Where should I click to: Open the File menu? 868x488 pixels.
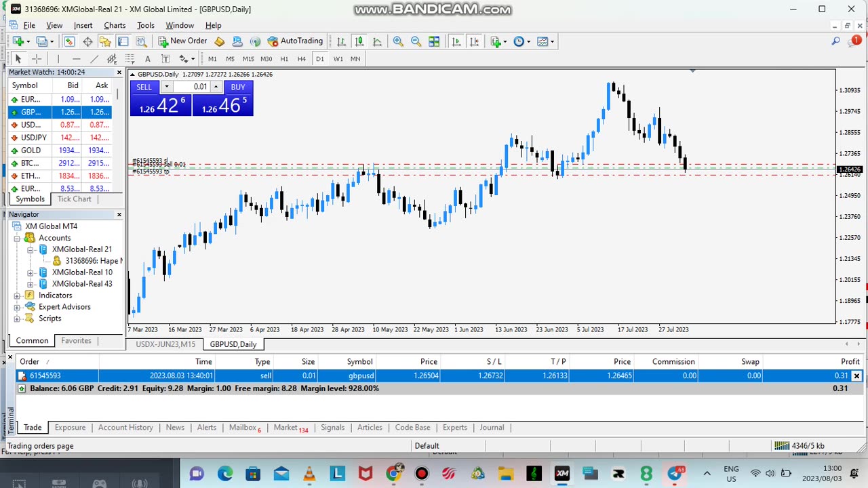pos(29,25)
